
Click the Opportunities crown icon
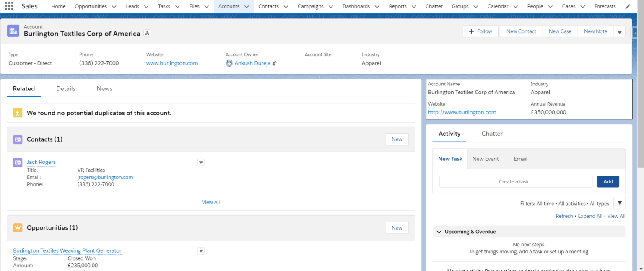[18, 228]
